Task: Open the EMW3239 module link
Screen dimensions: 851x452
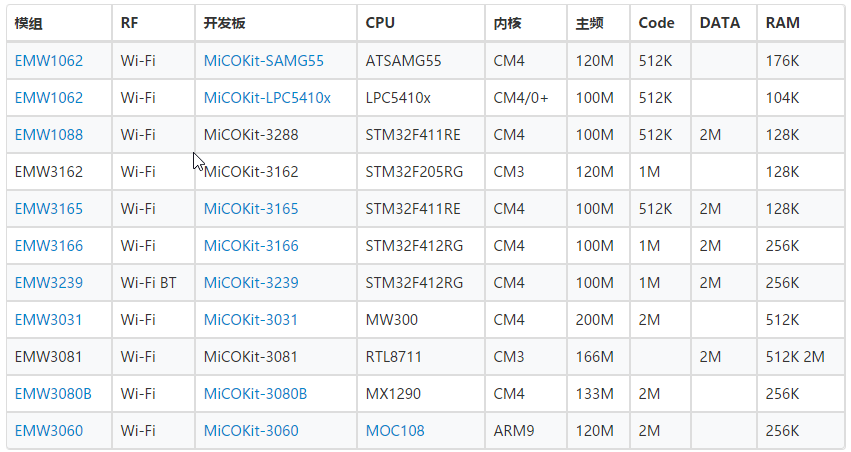Action: (49, 283)
